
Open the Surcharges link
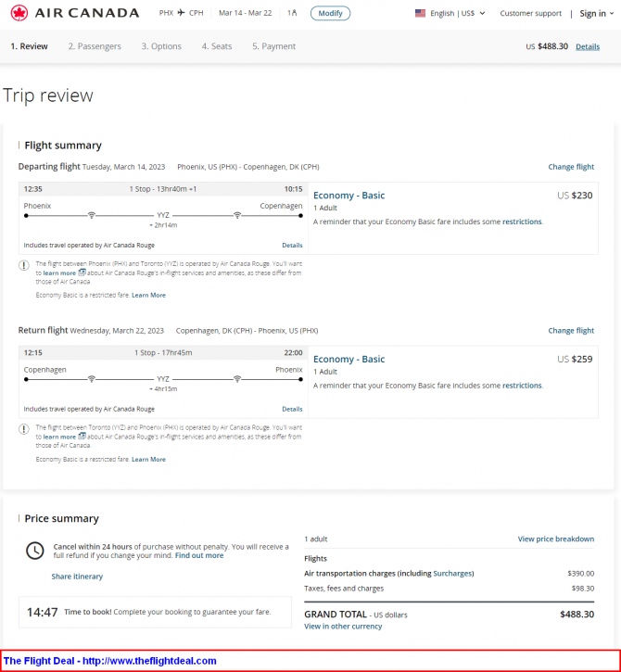point(452,574)
